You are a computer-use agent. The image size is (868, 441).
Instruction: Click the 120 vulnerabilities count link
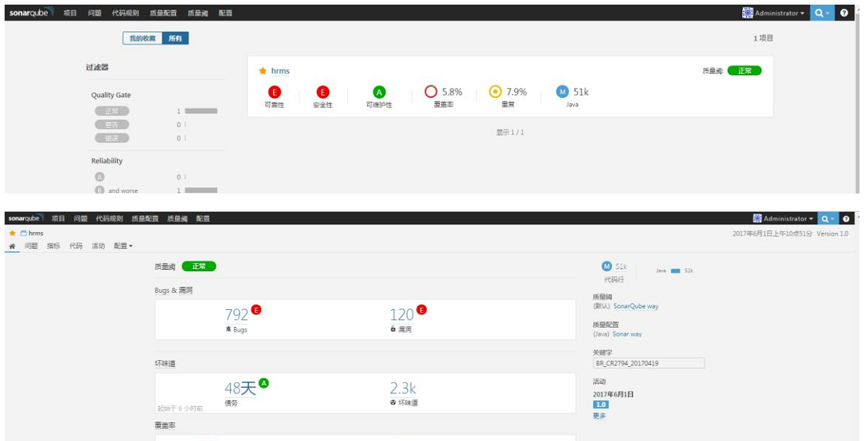click(x=402, y=315)
